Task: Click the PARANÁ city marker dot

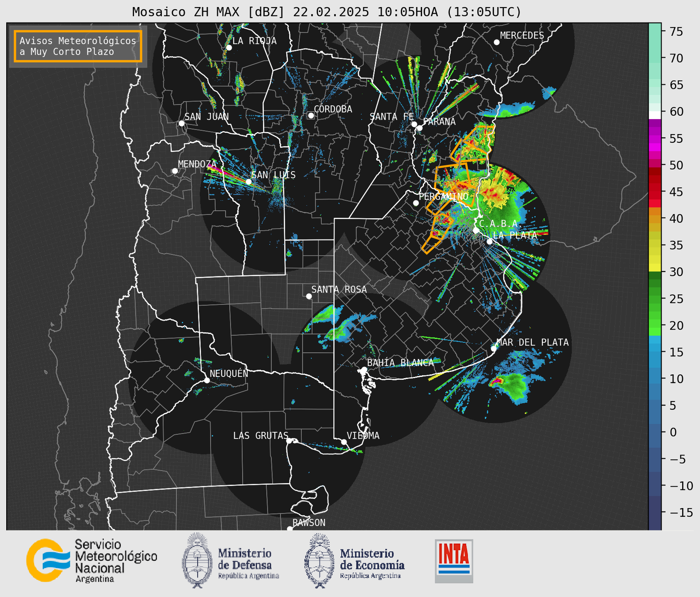Action: pyautogui.click(x=420, y=128)
